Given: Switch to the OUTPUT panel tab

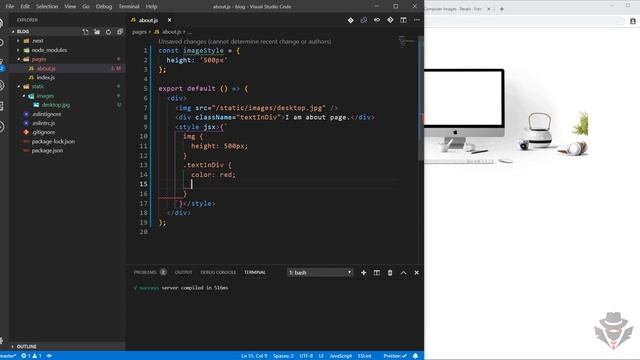Looking at the screenshot, I should pos(183,272).
